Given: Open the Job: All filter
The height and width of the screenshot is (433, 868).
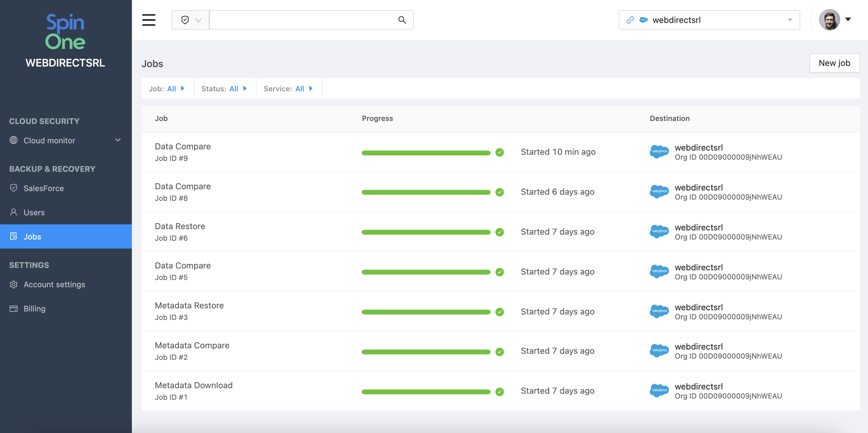Looking at the screenshot, I should [x=167, y=89].
